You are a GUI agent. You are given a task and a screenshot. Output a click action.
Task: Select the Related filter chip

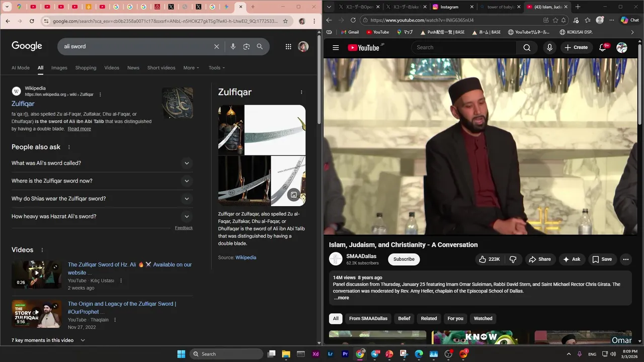point(429,319)
